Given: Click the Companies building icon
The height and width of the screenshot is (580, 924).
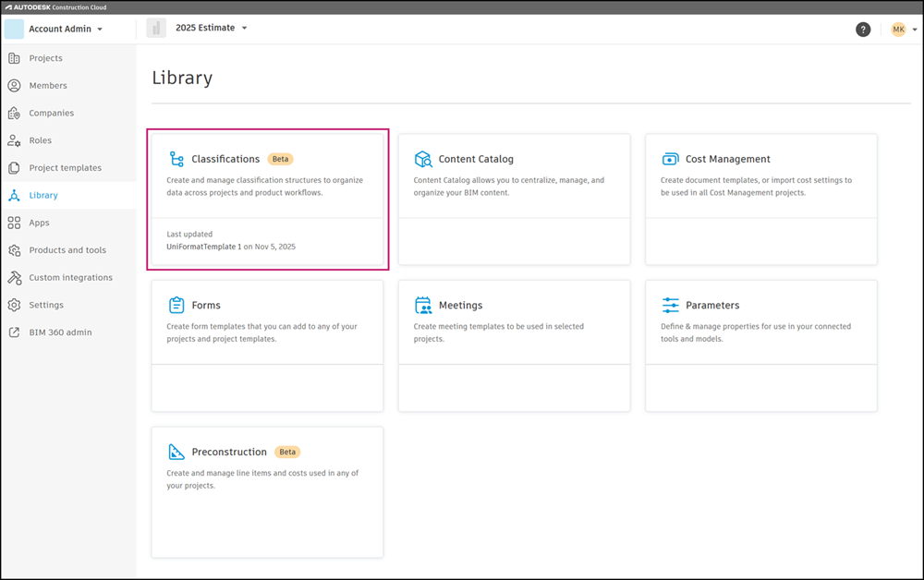Looking at the screenshot, I should pyautogui.click(x=14, y=113).
